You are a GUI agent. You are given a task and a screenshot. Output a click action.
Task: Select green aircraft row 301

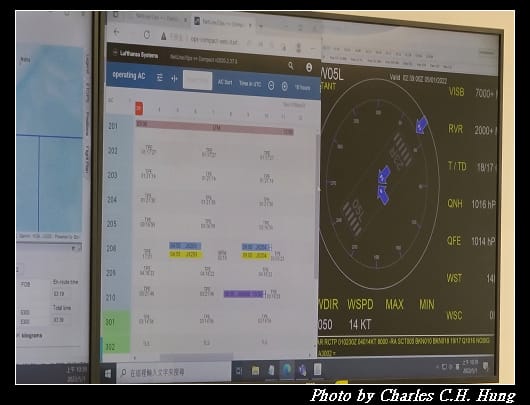point(110,322)
